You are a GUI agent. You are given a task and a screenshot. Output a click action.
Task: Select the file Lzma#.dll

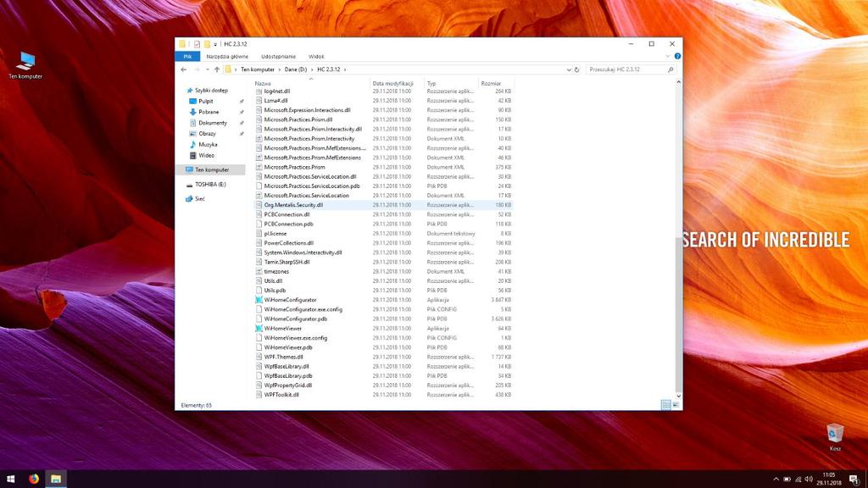pyautogui.click(x=275, y=101)
